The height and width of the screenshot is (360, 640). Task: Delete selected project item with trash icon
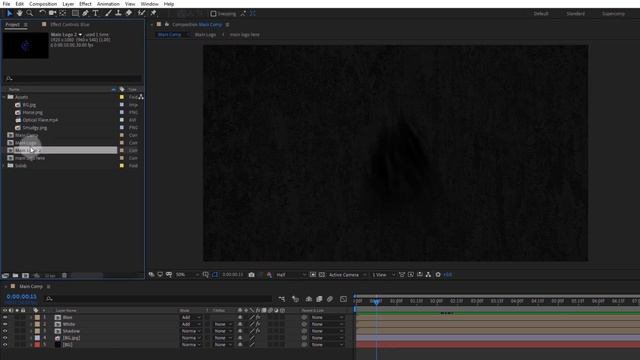tap(64, 276)
